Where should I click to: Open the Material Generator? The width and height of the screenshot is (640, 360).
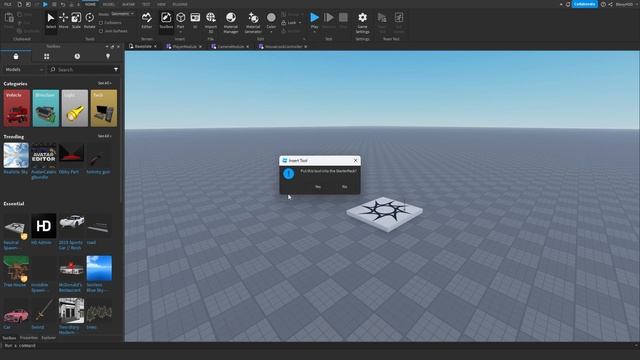point(253,22)
